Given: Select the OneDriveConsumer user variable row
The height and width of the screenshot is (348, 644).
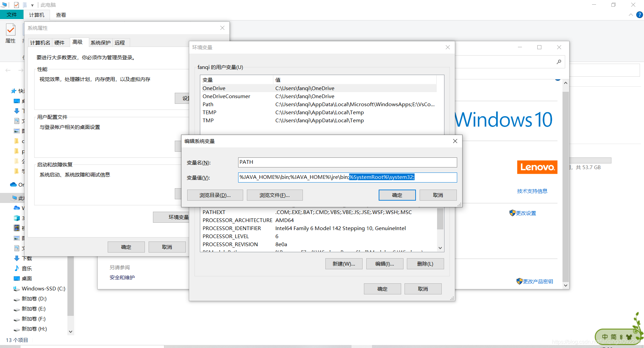Looking at the screenshot, I should [319, 96].
